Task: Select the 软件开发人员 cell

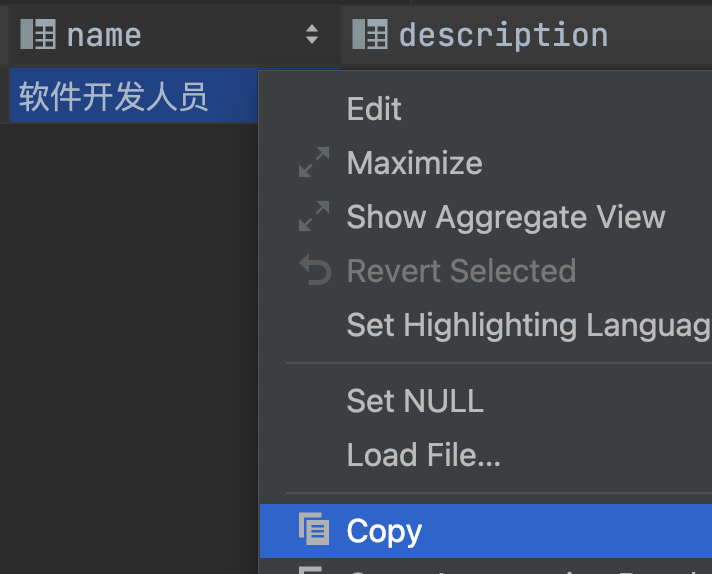Action: [113, 97]
